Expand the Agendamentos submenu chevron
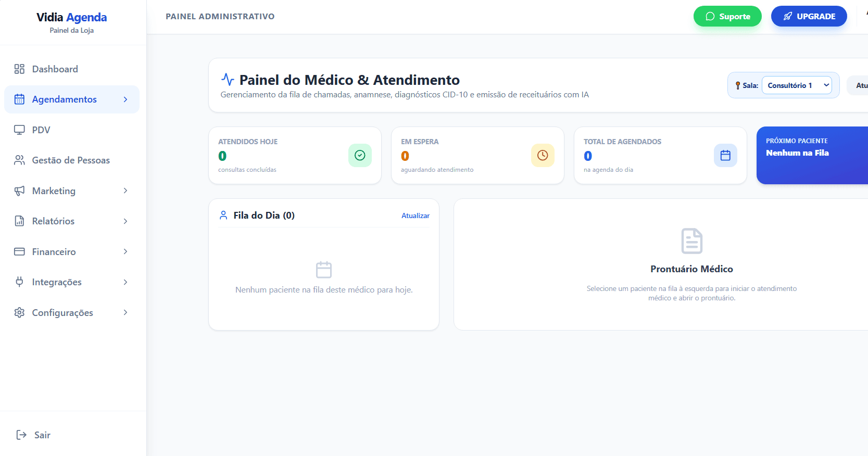Screen dimensions: 868x456 (x=125, y=99)
